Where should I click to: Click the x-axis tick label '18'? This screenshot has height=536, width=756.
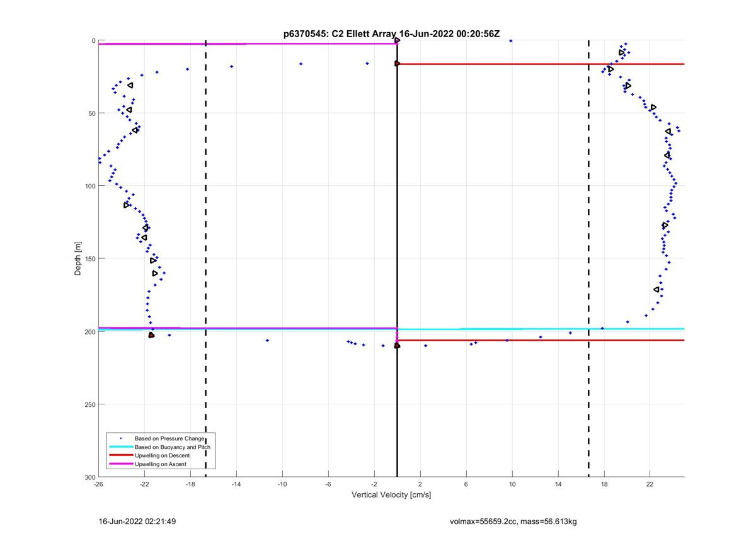pyautogui.click(x=604, y=484)
